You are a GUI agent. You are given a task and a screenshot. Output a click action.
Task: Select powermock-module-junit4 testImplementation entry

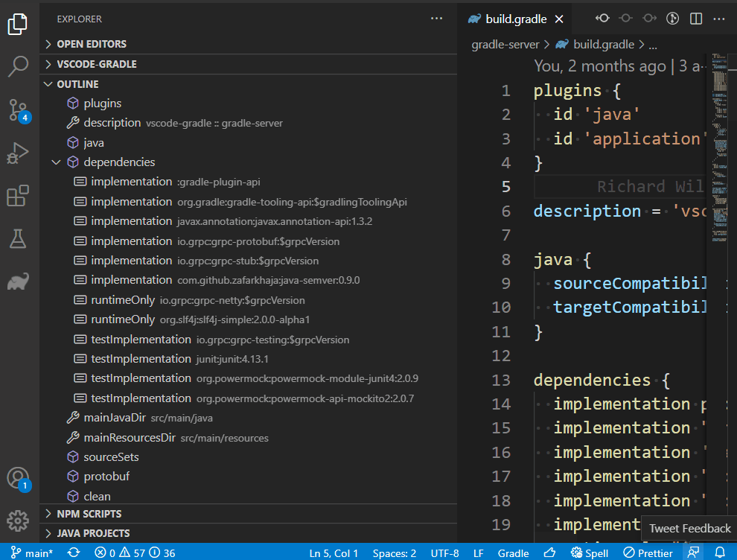click(x=248, y=378)
